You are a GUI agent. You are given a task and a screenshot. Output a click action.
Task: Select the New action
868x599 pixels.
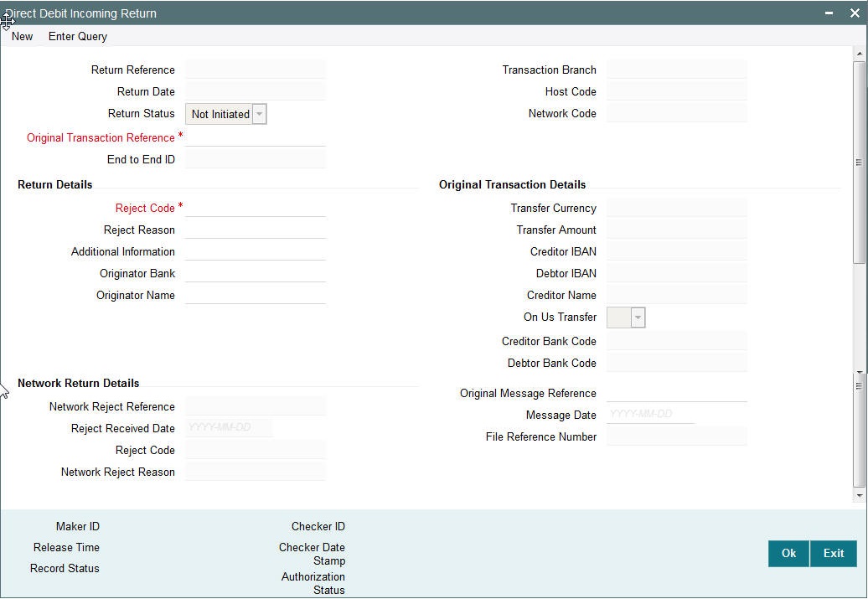(x=22, y=36)
